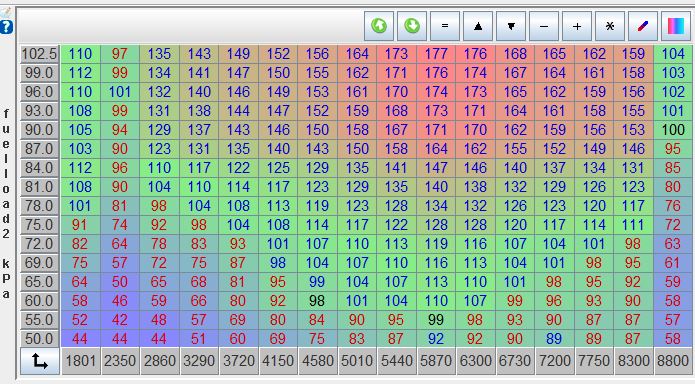This screenshot has height=384, width=695.
Task: Select the 90.0 kPa row header
Action: coord(39,130)
